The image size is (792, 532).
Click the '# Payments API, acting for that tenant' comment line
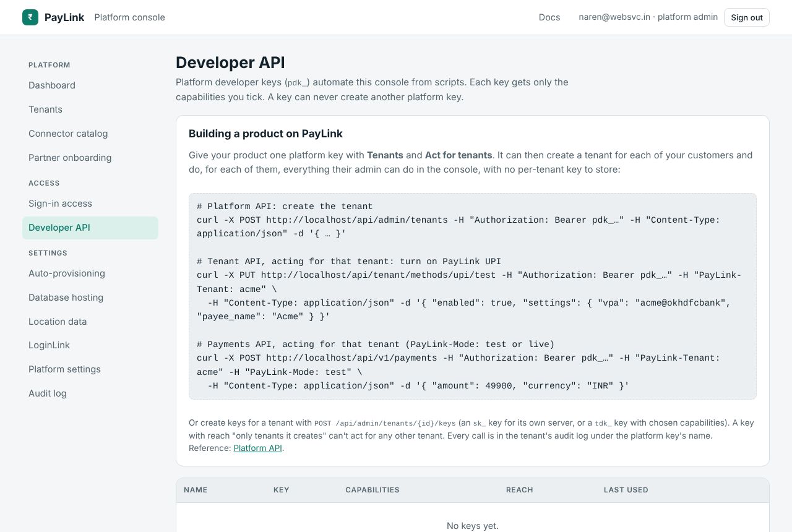pyautogui.click(x=376, y=345)
